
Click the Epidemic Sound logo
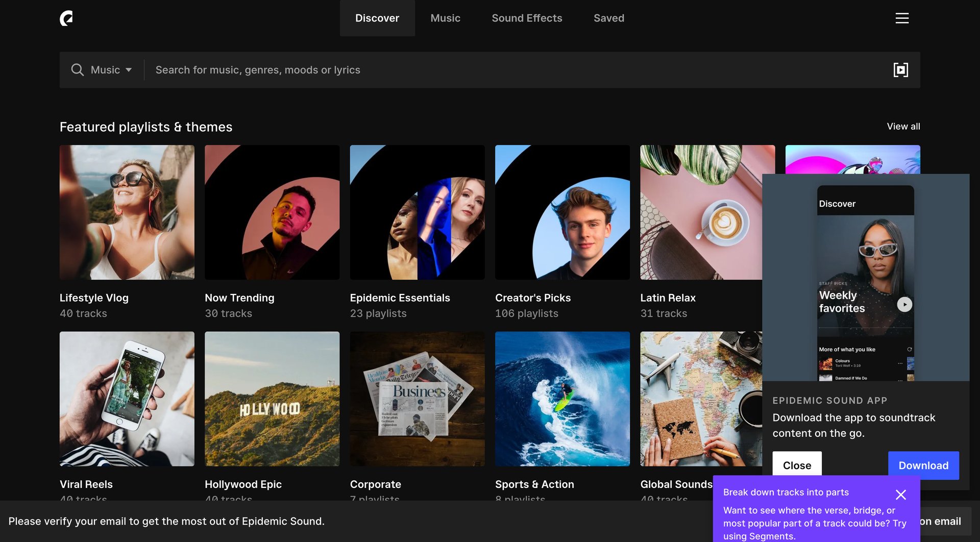click(67, 18)
